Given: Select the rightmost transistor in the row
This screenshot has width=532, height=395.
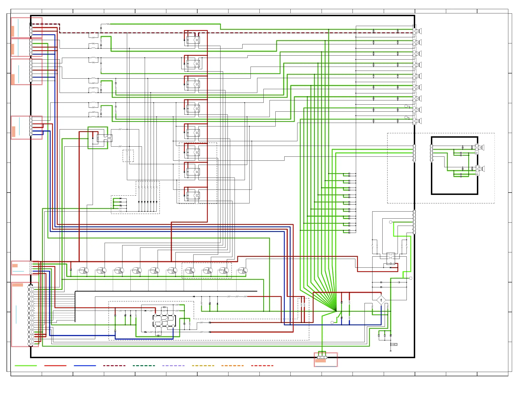Looking at the screenshot, I should 243,271.
